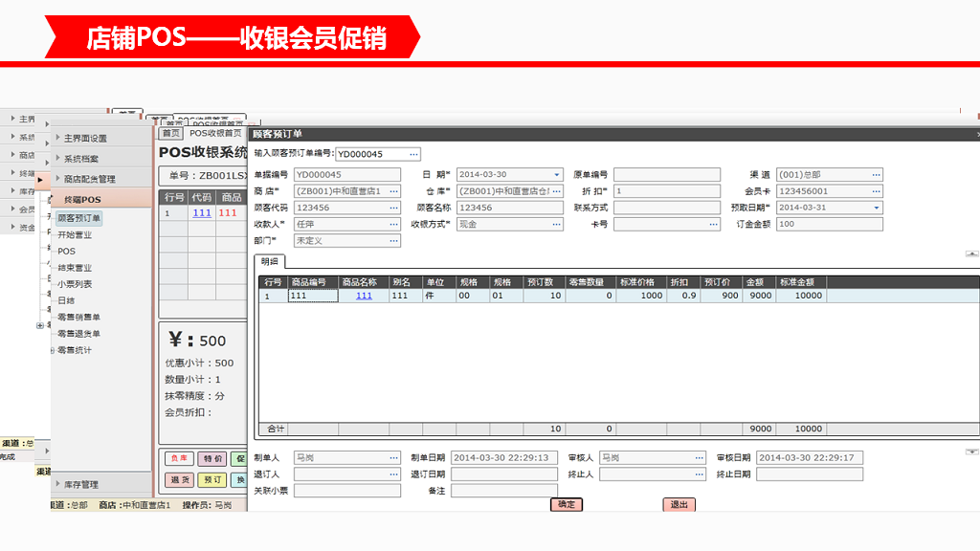Open the 商店 field lookup ellipsis
Viewport: 980px width, 551px height.
click(394, 190)
